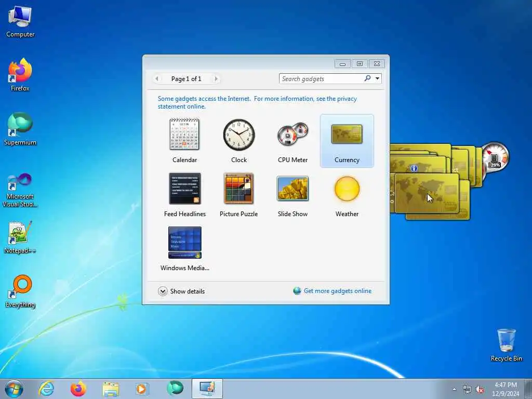This screenshot has height=399, width=532.
Task: Open Supermium desktop shortcut
Action: click(20, 129)
